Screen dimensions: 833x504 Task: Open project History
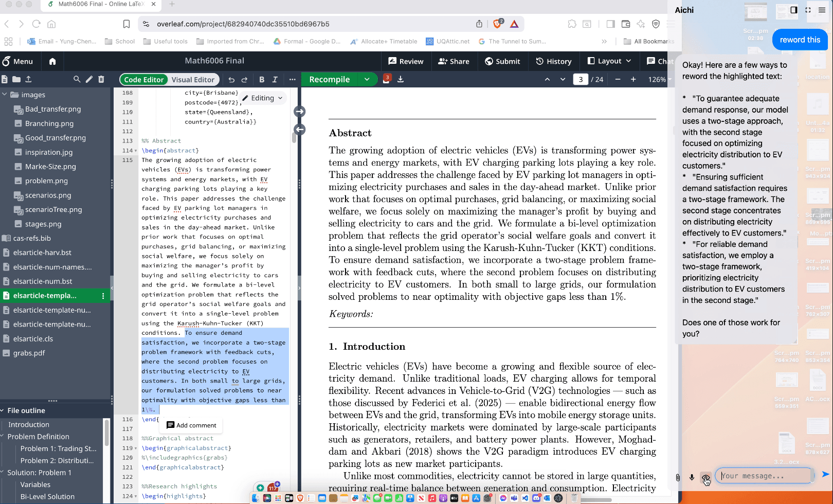tap(554, 61)
